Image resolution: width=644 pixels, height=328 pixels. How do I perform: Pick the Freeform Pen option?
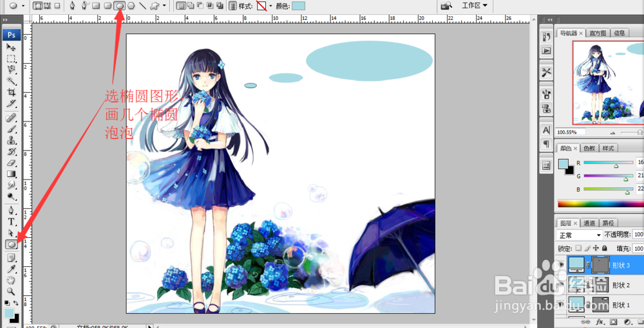[84, 6]
